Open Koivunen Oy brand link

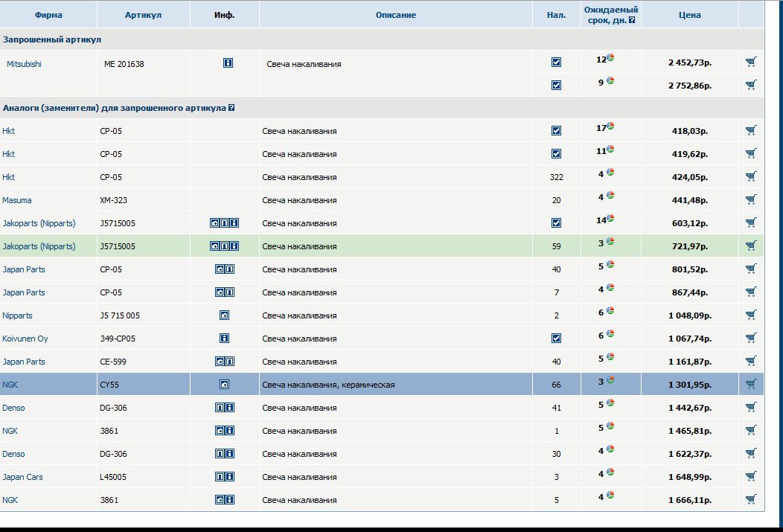(x=25, y=339)
